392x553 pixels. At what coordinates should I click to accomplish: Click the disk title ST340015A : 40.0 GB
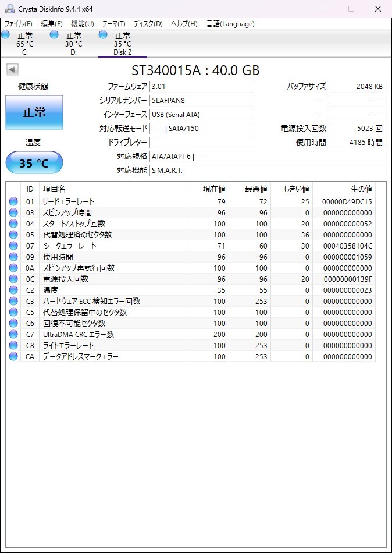pos(195,70)
